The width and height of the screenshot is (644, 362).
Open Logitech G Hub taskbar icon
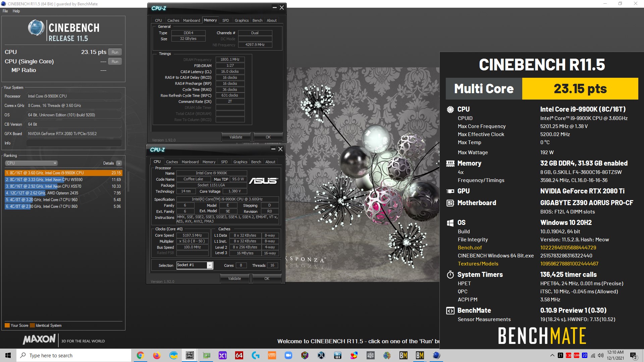256,355
